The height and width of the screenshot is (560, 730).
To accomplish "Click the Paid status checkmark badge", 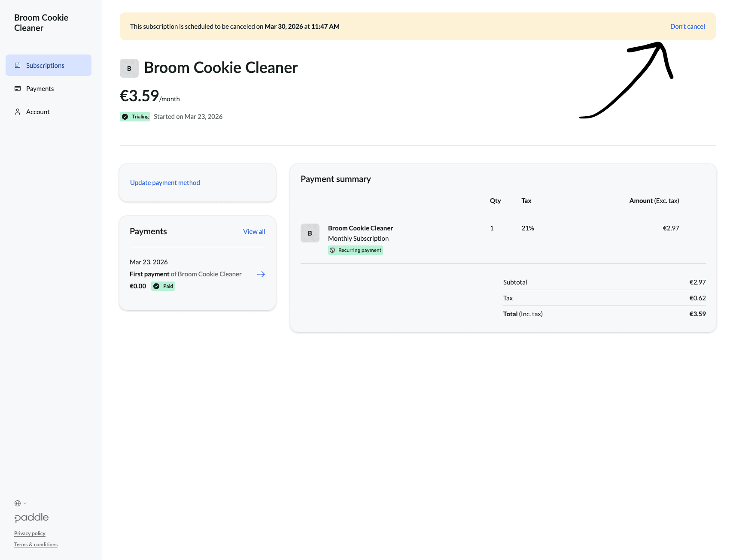I will point(163,286).
